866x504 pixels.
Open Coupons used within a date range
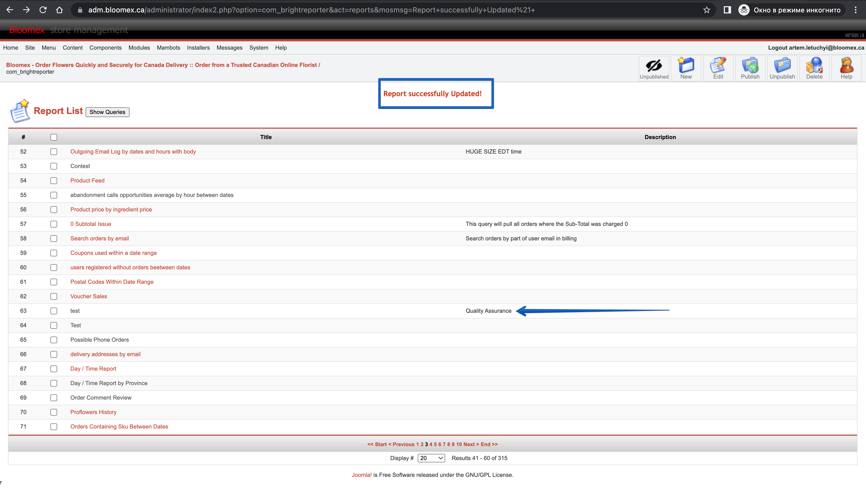[x=113, y=253]
